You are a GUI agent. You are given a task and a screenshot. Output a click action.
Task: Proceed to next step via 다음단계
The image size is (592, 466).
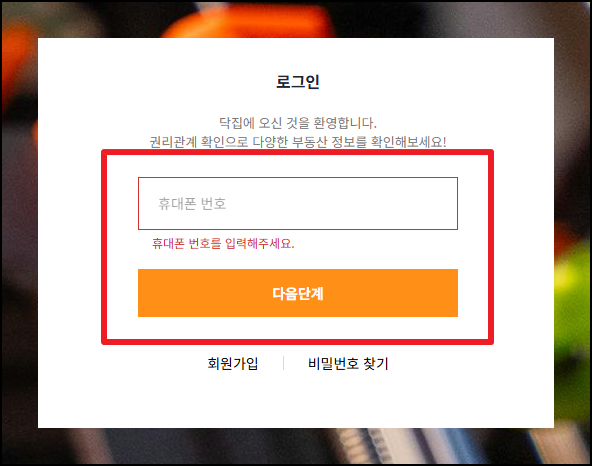[x=298, y=293]
